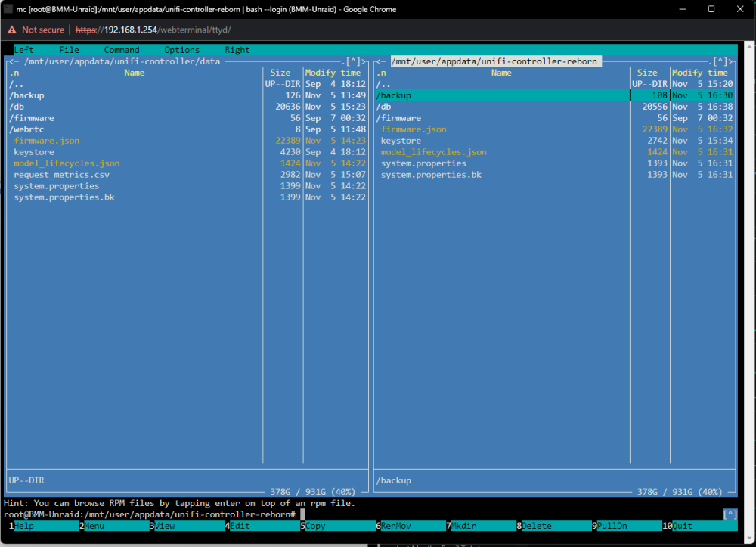Screen dimensions: 756x547
Task: Select system.properties.bk in right panel
Action: (502, 175)
